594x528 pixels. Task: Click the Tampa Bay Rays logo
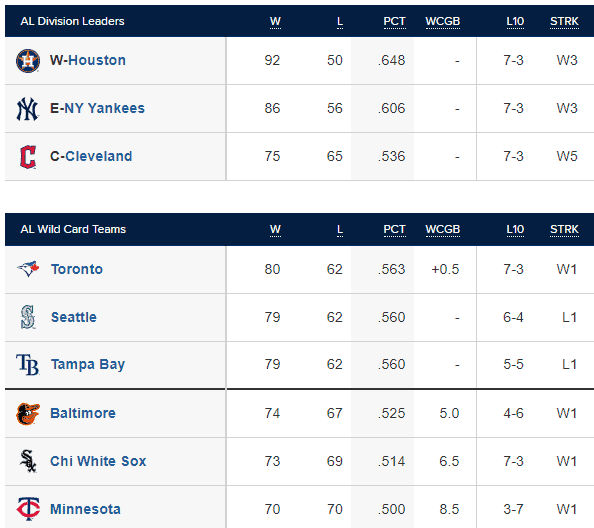[x=28, y=364]
